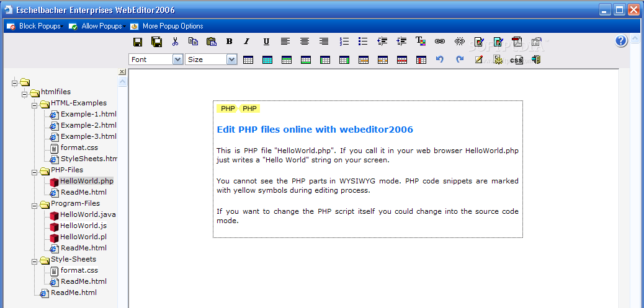644x308 pixels.
Task: Click the Save All double-disk icon
Action: click(x=156, y=42)
